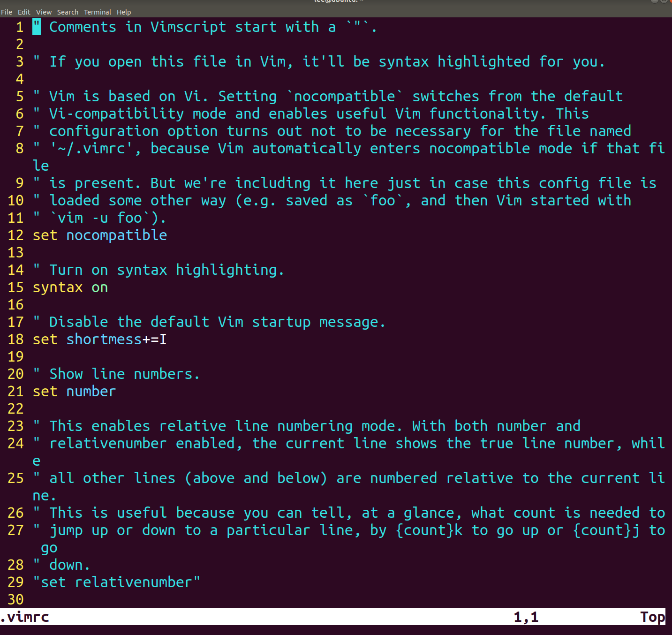The width and height of the screenshot is (672, 635).
Task: Click the 'set nocompatible' text on line 12
Action: point(100,235)
